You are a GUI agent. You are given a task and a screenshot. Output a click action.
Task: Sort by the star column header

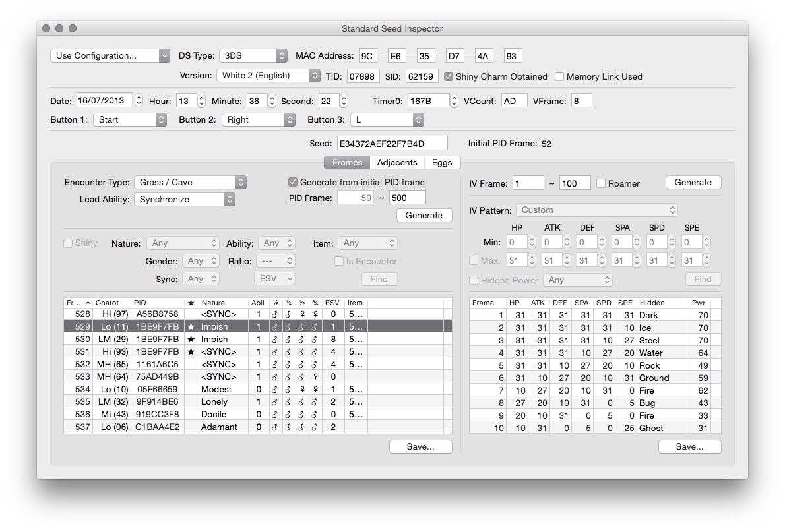coord(191,303)
